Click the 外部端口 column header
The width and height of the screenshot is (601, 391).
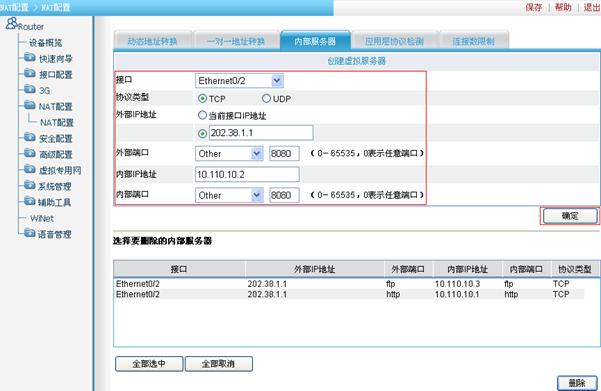(x=408, y=269)
